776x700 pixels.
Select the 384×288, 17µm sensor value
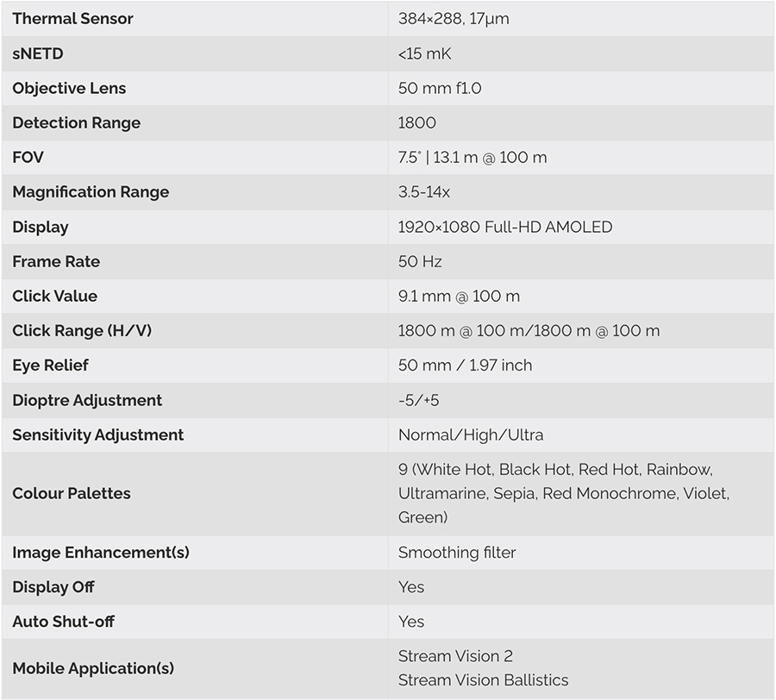pos(454,19)
